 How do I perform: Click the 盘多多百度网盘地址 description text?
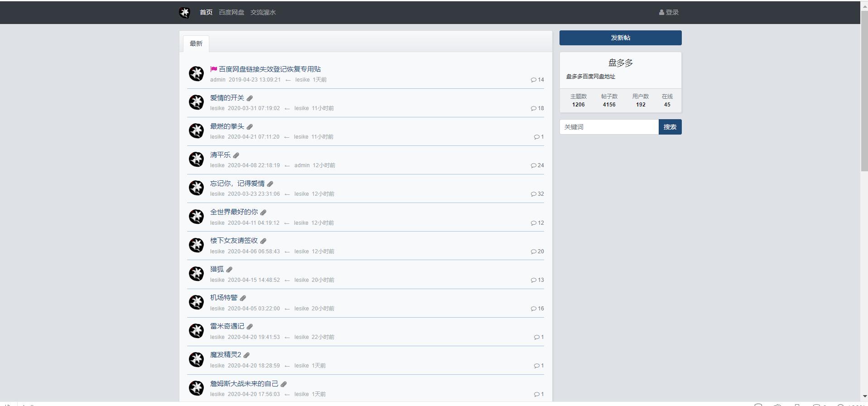[x=591, y=77]
